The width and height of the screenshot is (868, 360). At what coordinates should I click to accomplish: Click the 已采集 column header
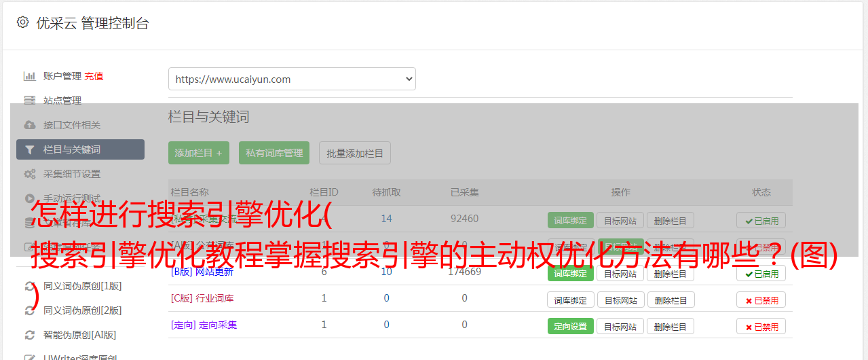465,192
